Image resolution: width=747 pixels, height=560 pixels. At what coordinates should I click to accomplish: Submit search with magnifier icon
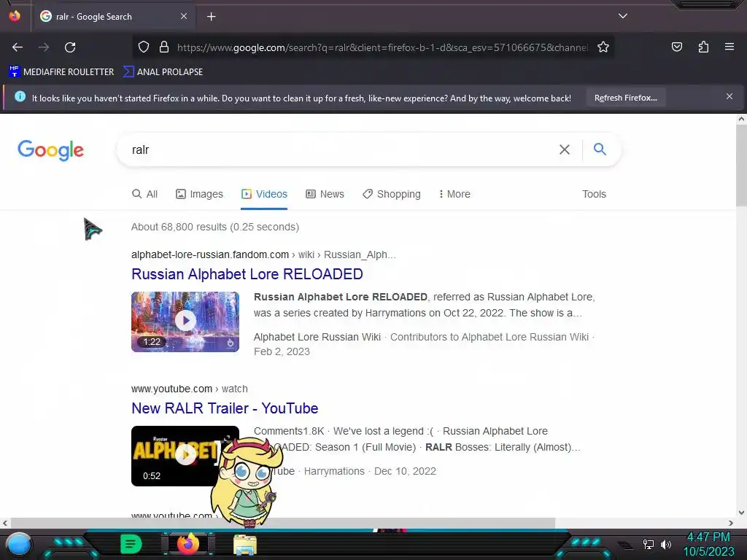pos(600,149)
